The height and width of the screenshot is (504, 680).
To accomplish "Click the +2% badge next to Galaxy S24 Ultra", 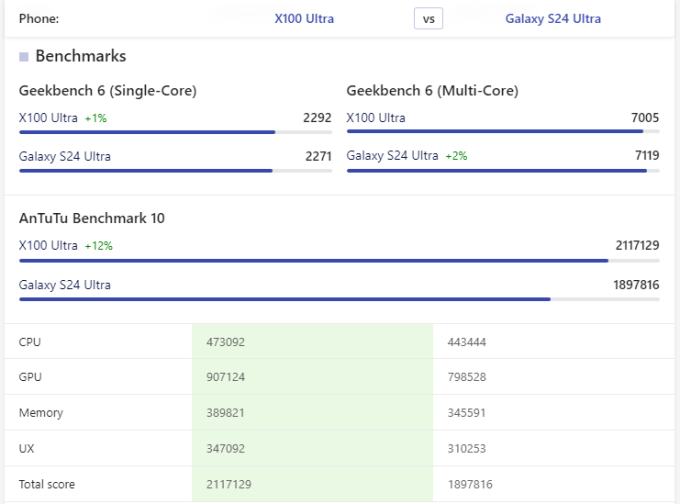I will pyautogui.click(x=457, y=156).
